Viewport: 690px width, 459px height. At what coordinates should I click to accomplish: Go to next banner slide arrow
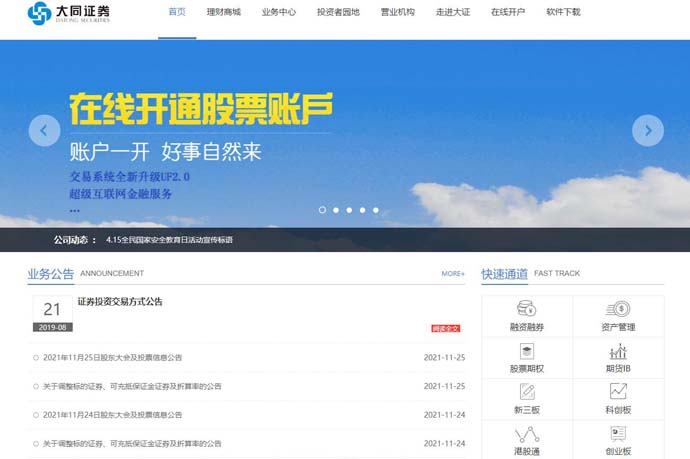(x=648, y=130)
